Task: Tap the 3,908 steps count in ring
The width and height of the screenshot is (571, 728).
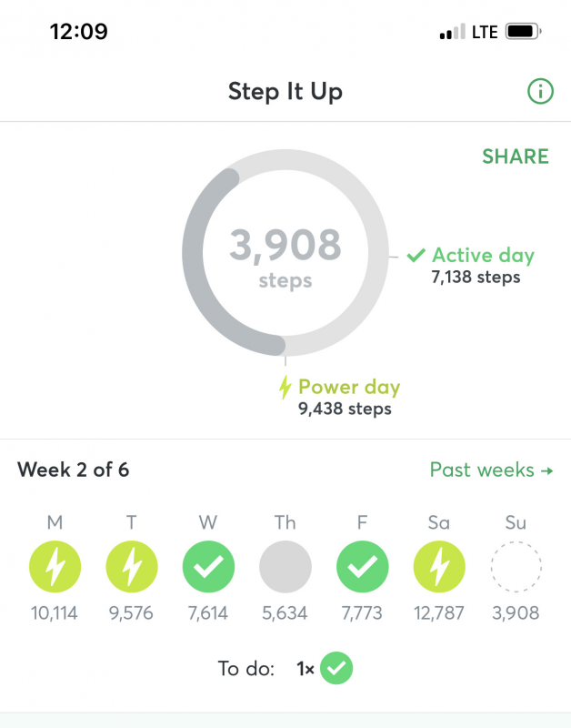Action: pos(285,258)
